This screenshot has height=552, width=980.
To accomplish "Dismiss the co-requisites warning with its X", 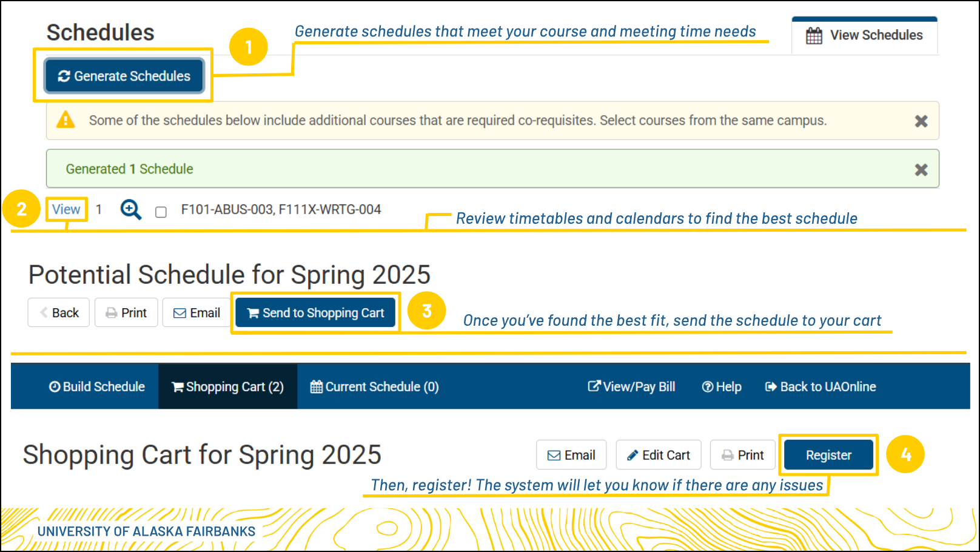I will 921,121.
